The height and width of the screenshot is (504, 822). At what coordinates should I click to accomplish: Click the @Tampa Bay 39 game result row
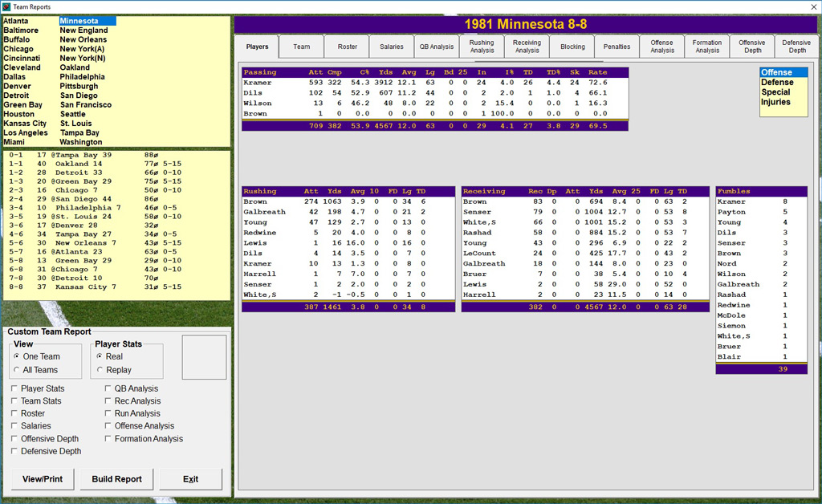[116, 155]
